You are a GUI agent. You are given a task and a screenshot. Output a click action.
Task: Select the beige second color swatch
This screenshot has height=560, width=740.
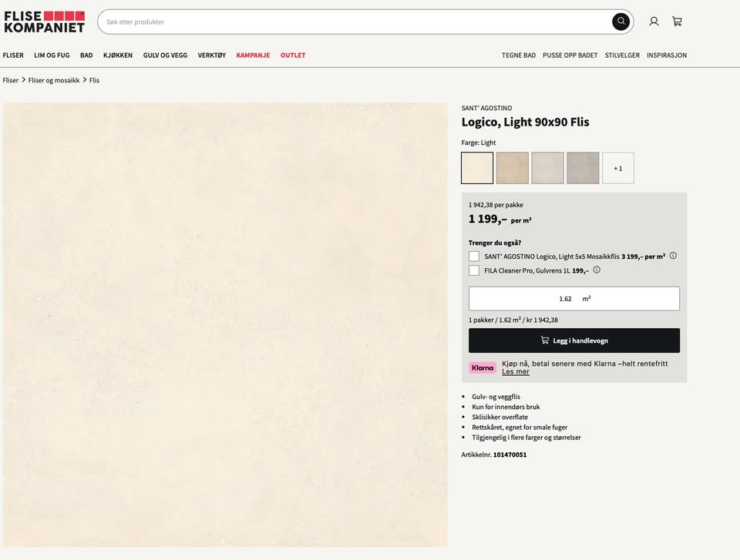coord(513,168)
